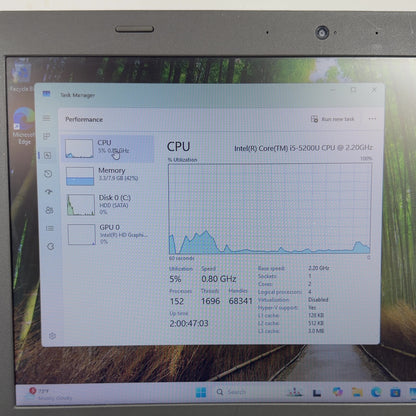Open File Explorer from the taskbar

tap(357, 392)
